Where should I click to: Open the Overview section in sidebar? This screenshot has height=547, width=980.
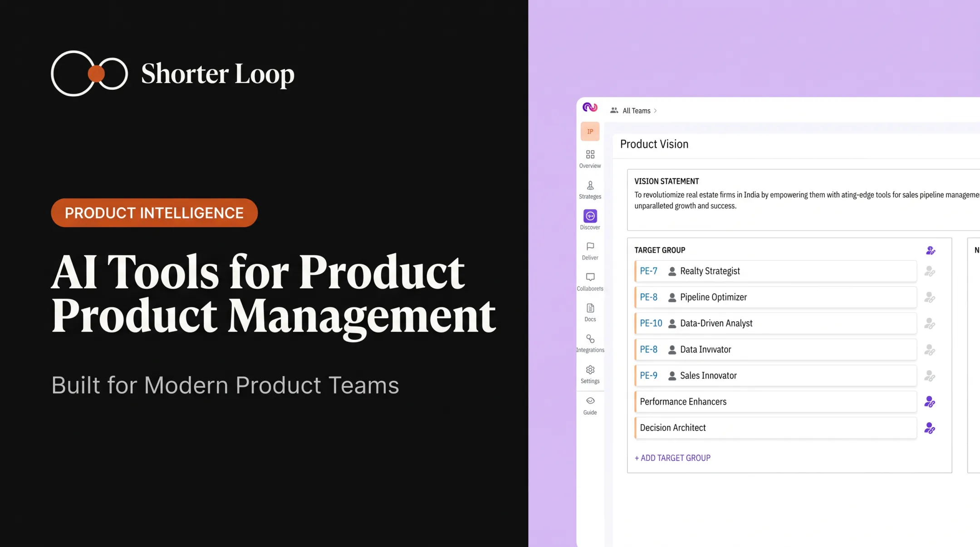590,159
